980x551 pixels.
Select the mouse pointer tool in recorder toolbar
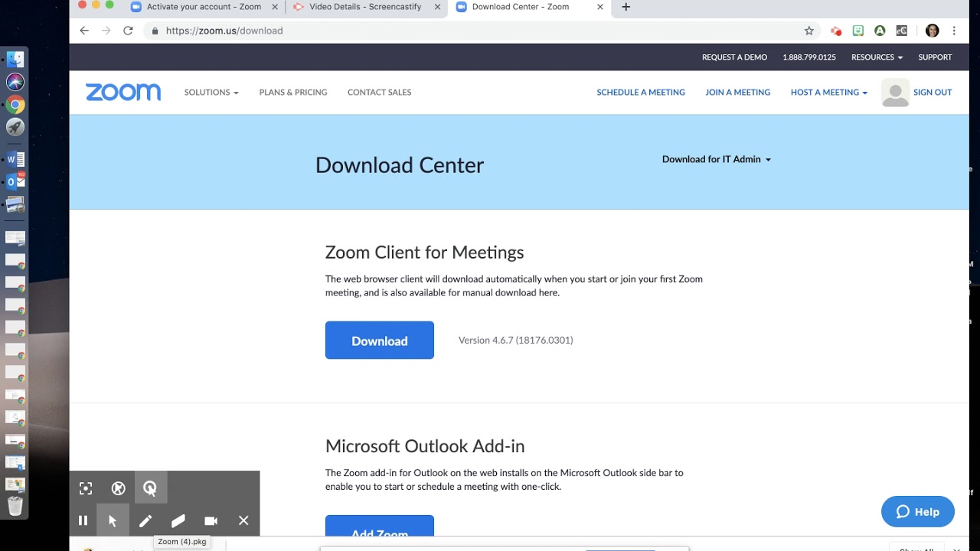113,520
